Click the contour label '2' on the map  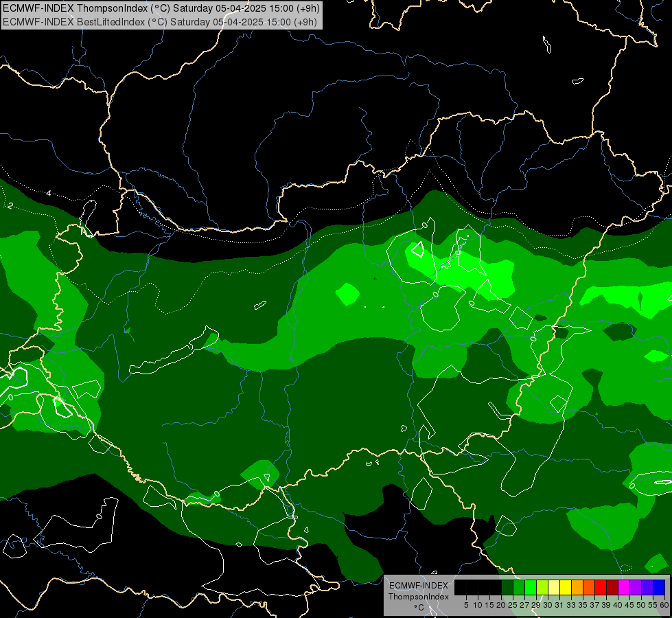[x=10, y=206]
